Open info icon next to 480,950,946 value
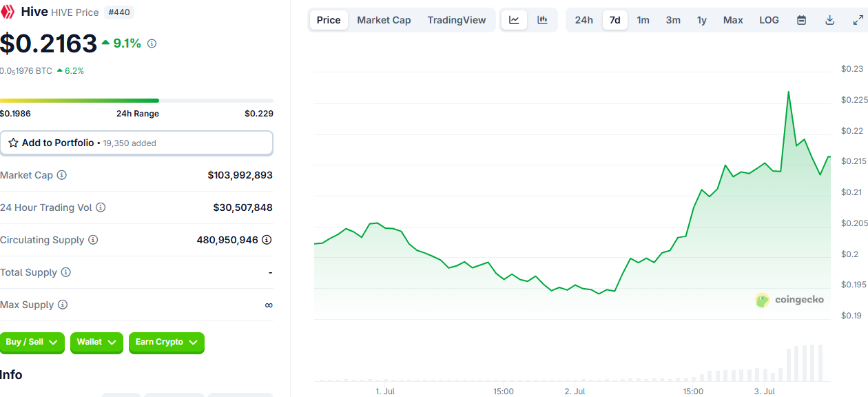Viewport: 868px width, 397px height. (x=267, y=240)
